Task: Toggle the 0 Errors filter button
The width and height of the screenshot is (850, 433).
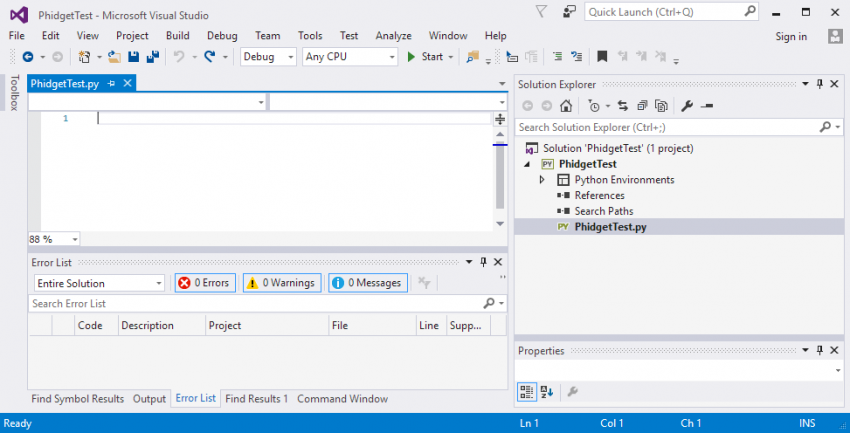Action: coord(205,283)
